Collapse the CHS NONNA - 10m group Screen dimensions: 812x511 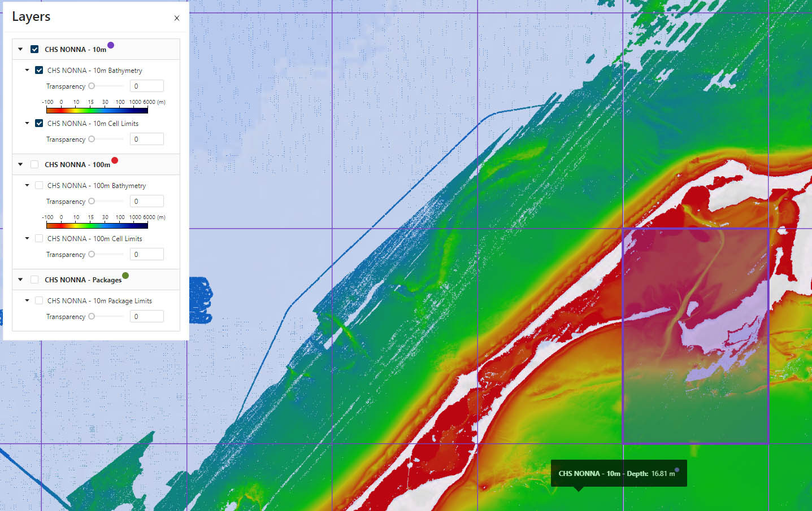click(20, 49)
